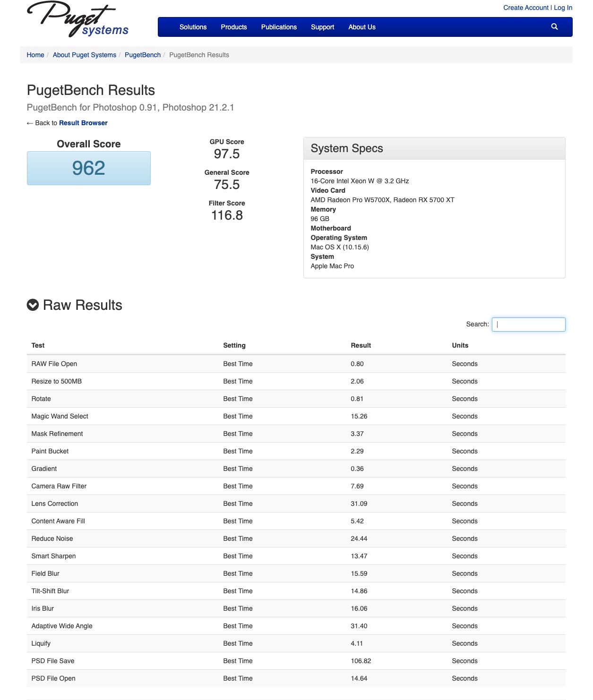Select the Paint Bucket row
The image size is (593, 700).
tap(296, 451)
